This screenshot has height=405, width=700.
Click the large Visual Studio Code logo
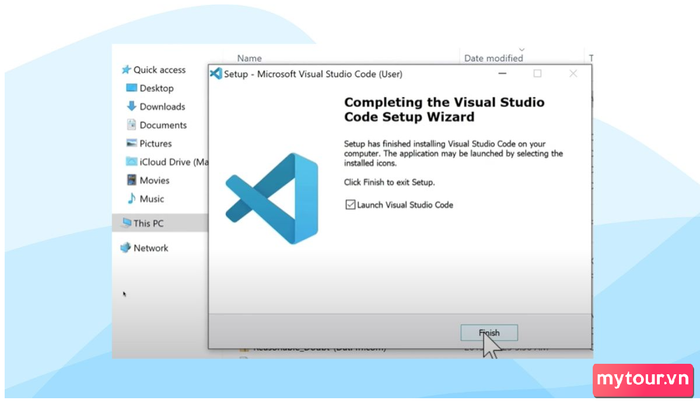272,199
